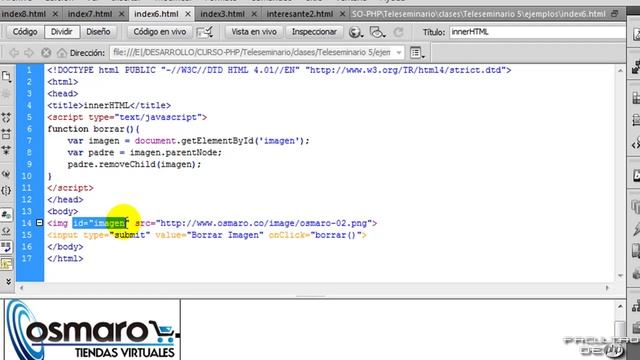Click the browser Back arrow icon
The height and width of the screenshot is (360, 640).
[x=14, y=53]
